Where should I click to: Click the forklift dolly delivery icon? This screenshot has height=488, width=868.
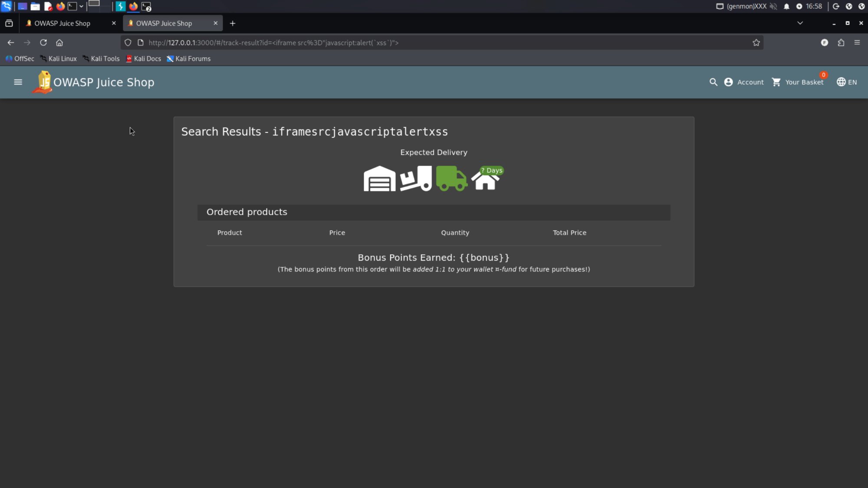point(416,178)
